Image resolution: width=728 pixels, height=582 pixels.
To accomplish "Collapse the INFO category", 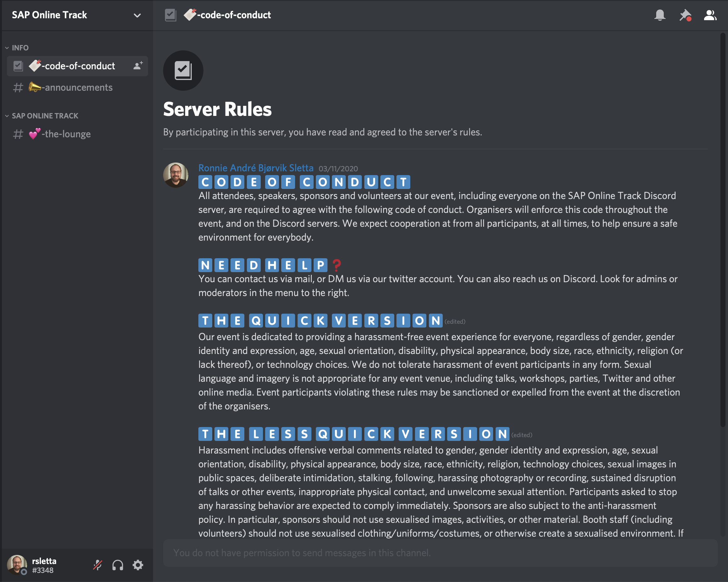I will point(20,48).
